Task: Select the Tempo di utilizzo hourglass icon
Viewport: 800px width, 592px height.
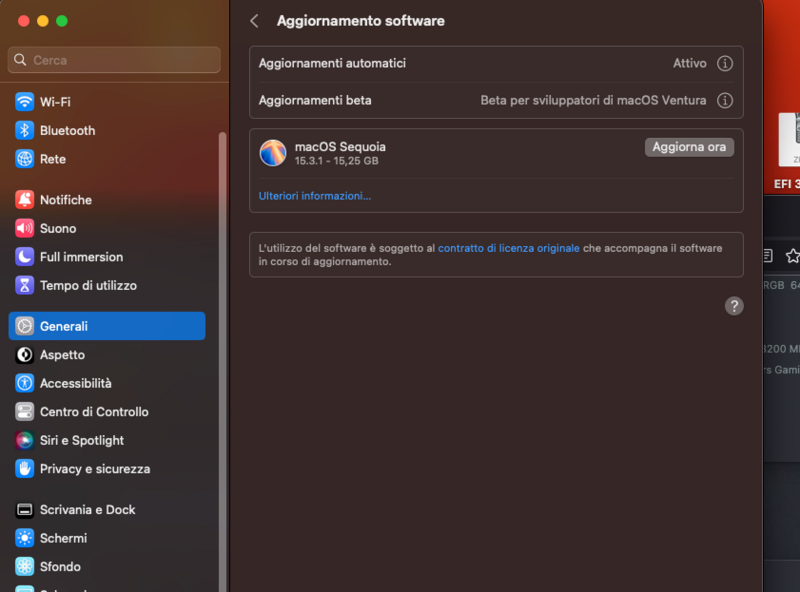Action: pos(22,285)
